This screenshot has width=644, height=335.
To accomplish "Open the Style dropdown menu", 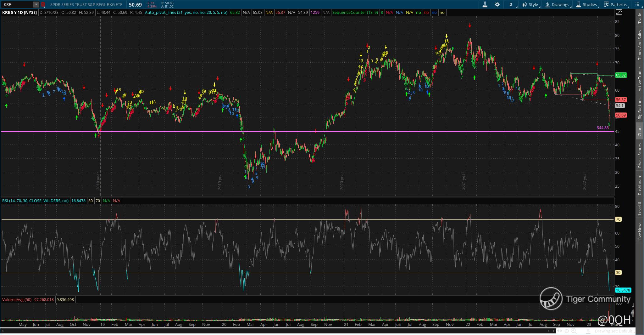I will coord(530,4).
